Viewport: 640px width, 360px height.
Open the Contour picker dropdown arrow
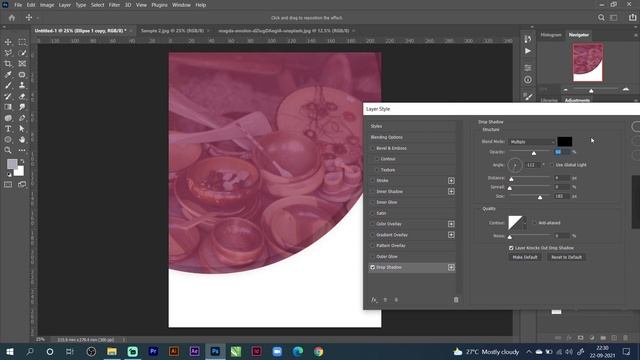(524, 223)
